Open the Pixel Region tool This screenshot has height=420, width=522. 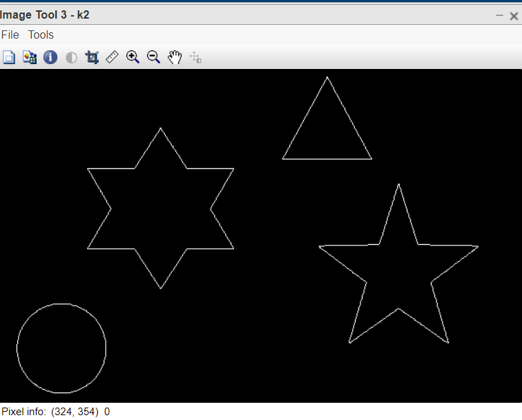coord(30,57)
